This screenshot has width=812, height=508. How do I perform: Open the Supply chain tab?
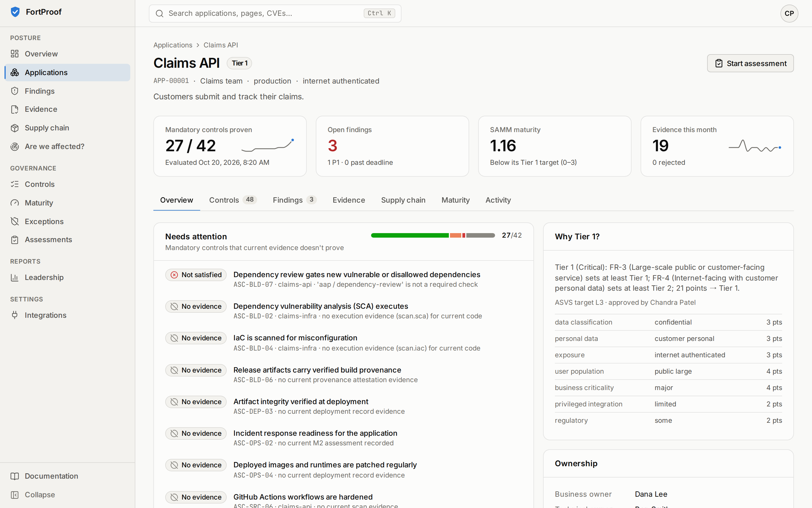(x=403, y=200)
